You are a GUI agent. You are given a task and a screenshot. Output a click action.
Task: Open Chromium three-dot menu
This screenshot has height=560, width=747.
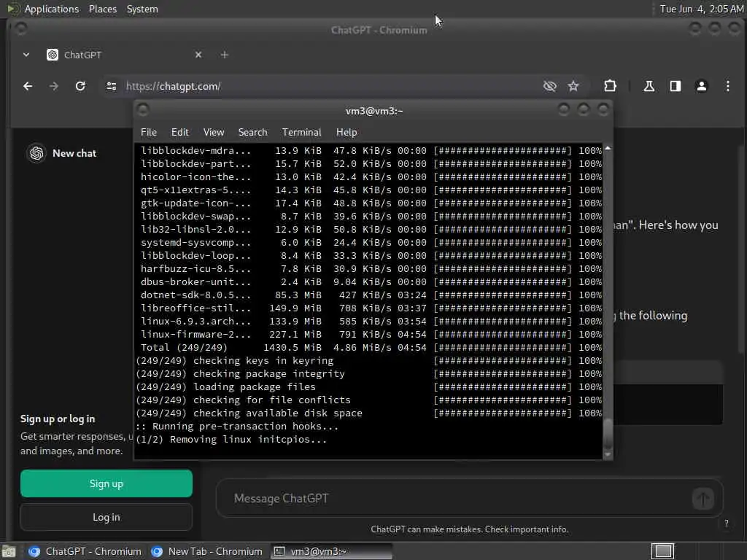click(727, 86)
